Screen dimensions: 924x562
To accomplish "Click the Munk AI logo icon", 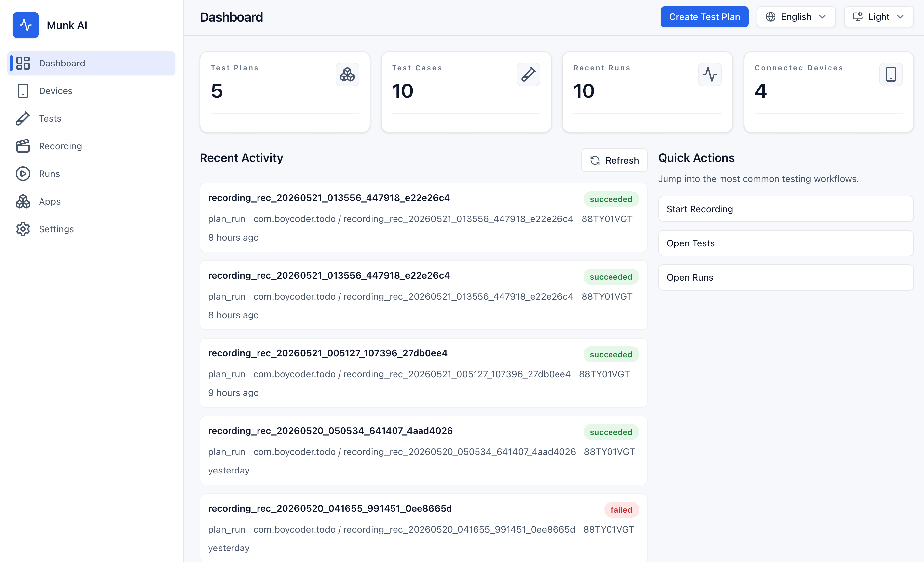I will point(25,25).
